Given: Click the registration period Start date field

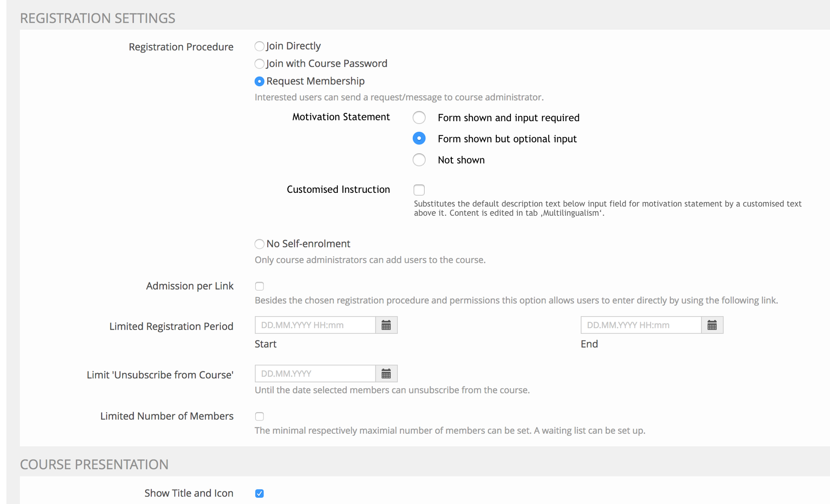Looking at the screenshot, I should pyautogui.click(x=315, y=325).
